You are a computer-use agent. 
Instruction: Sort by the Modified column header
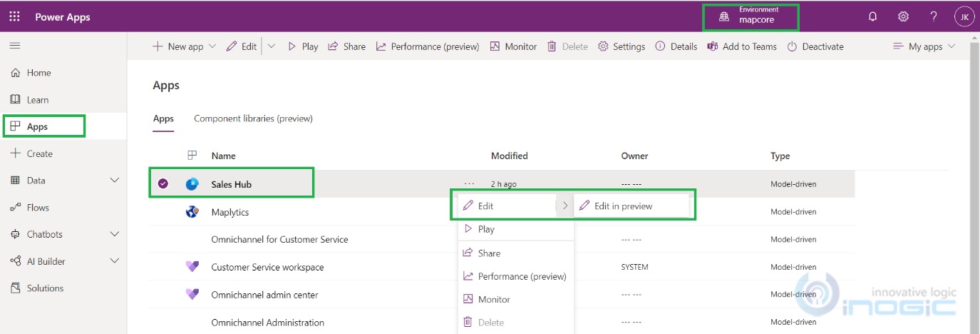pos(510,156)
